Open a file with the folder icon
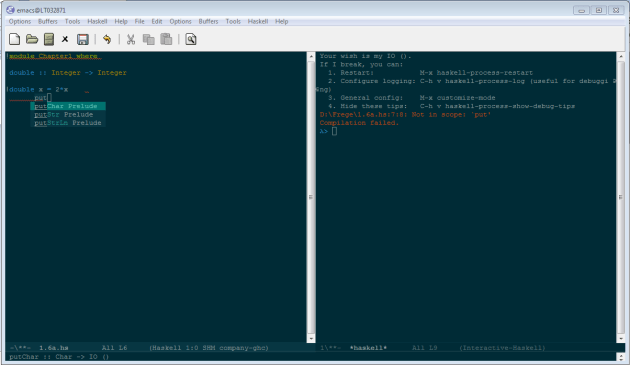Image resolution: width=630 pixels, height=365 pixels. point(32,39)
